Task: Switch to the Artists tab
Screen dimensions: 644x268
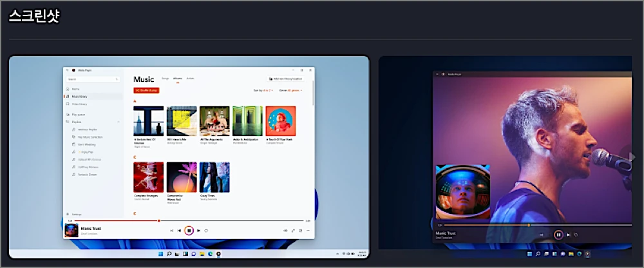Action: pos(190,78)
